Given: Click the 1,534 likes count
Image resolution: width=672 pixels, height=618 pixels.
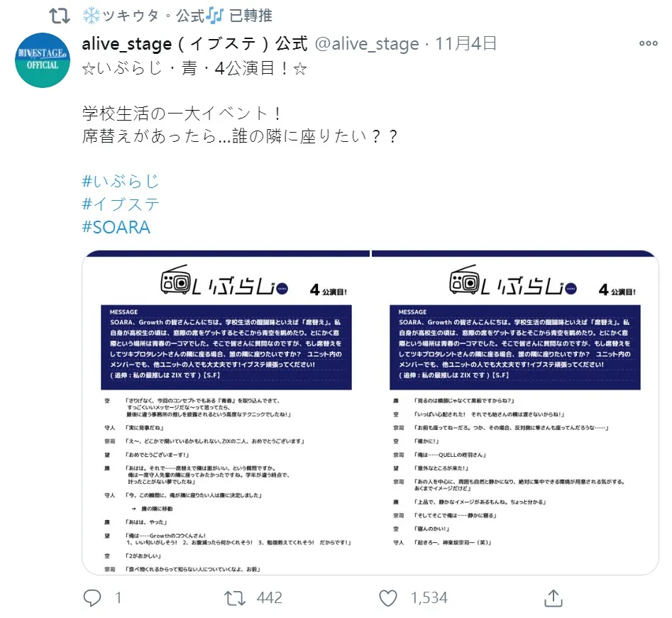Looking at the screenshot, I should point(429,598).
